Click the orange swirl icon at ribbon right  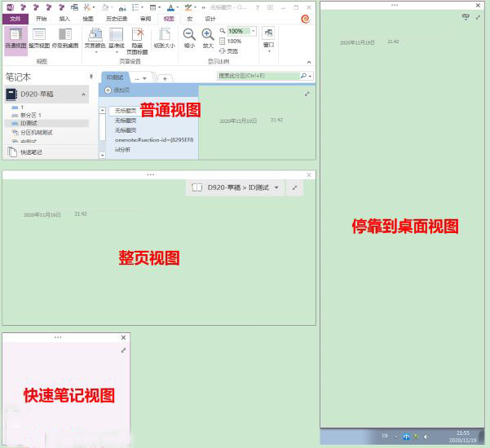(305, 19)
